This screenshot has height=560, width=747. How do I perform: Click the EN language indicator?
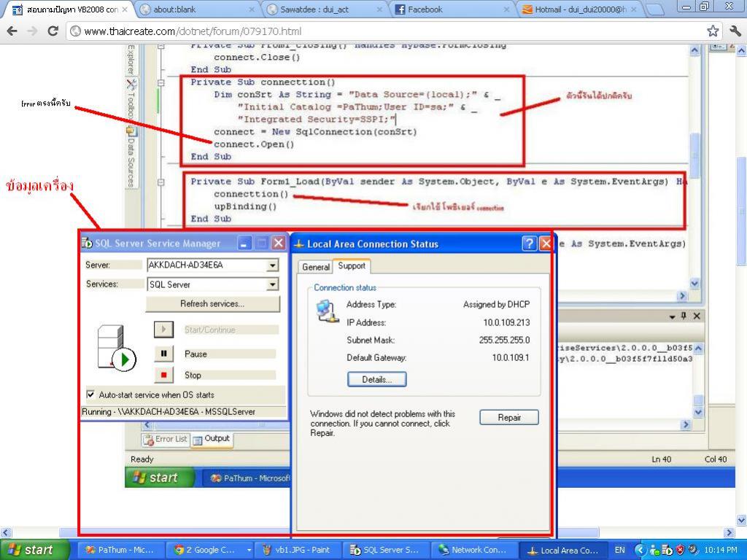(620, 550)
